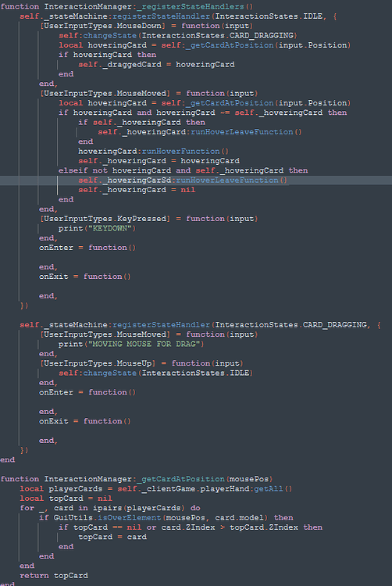Click the 'self._draggedCard = hoveringCard' assignment
392x586 pixels.
pyautogui.click(x=156, y=65)
